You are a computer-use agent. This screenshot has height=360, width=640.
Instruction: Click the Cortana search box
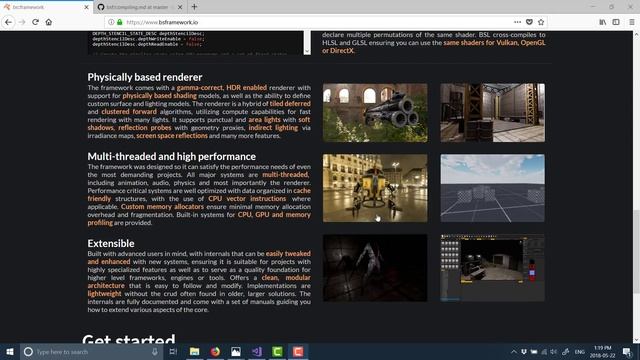click(x=92, y=351)
